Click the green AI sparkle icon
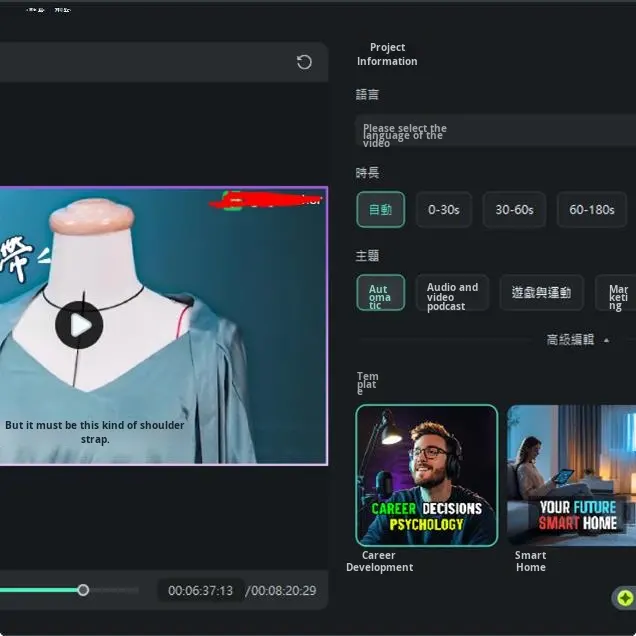The height and width of the screenshot is (636, 636). (x=625, y=598)
